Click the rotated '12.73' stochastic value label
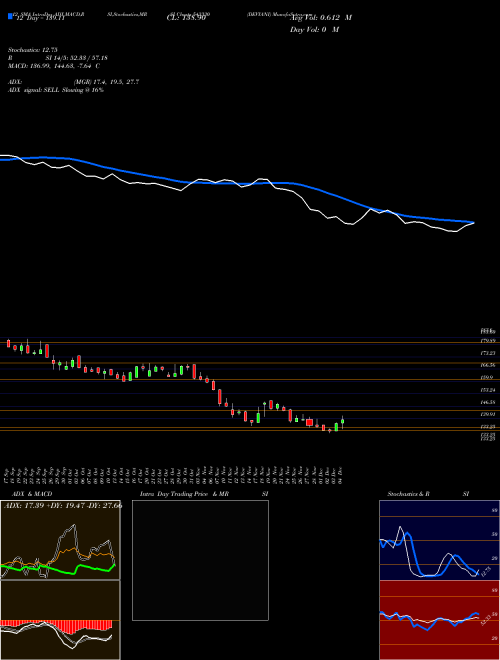The width and height of the screenshot is (500, 660). click(485, 572)
